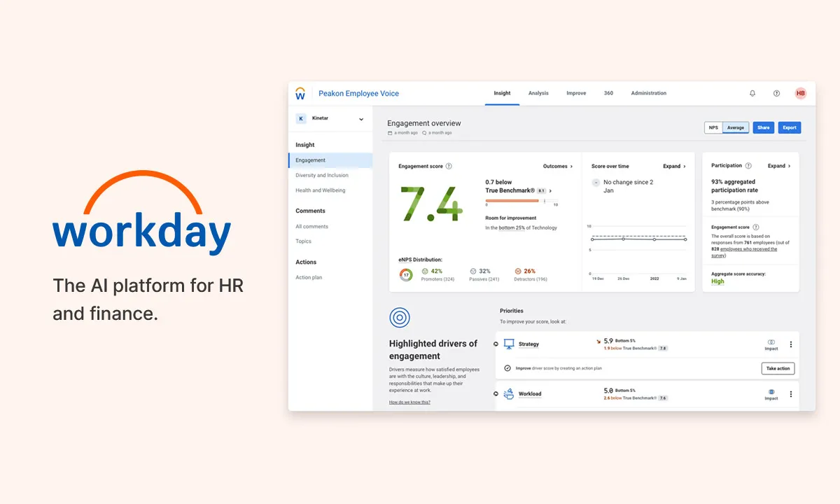Switch to the Analysis tab
The height and width of the screenshot is (504, 840).
538,92
